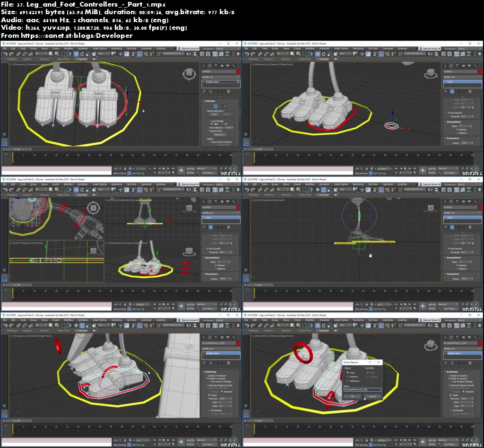Open Modifier List dropdown in 00:01:22 frame

(221, 77)
